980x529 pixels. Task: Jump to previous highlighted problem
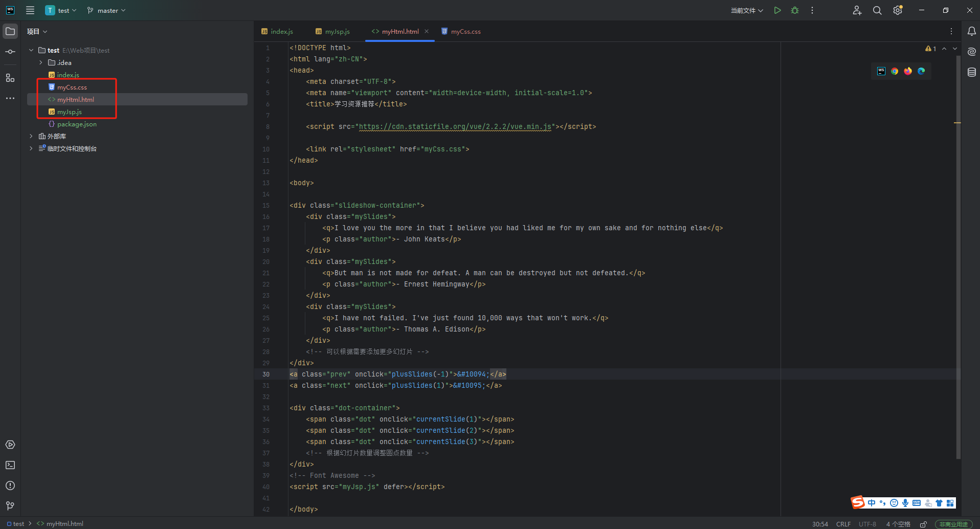944,49
